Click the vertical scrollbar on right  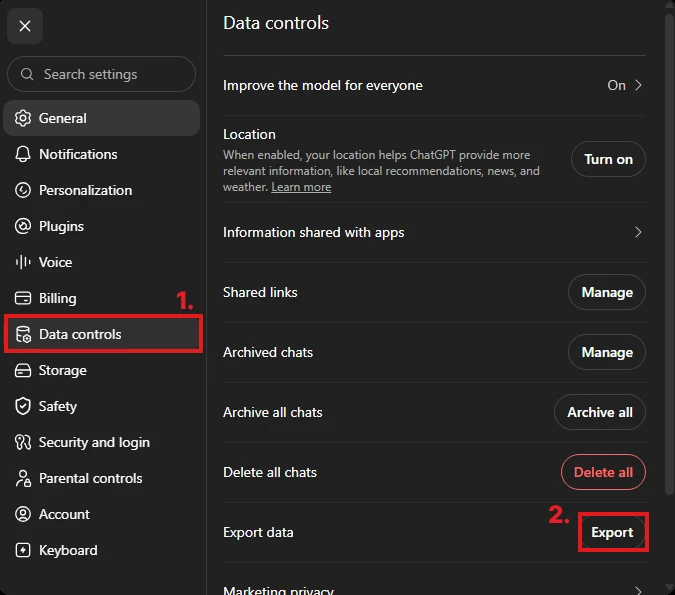669,254
